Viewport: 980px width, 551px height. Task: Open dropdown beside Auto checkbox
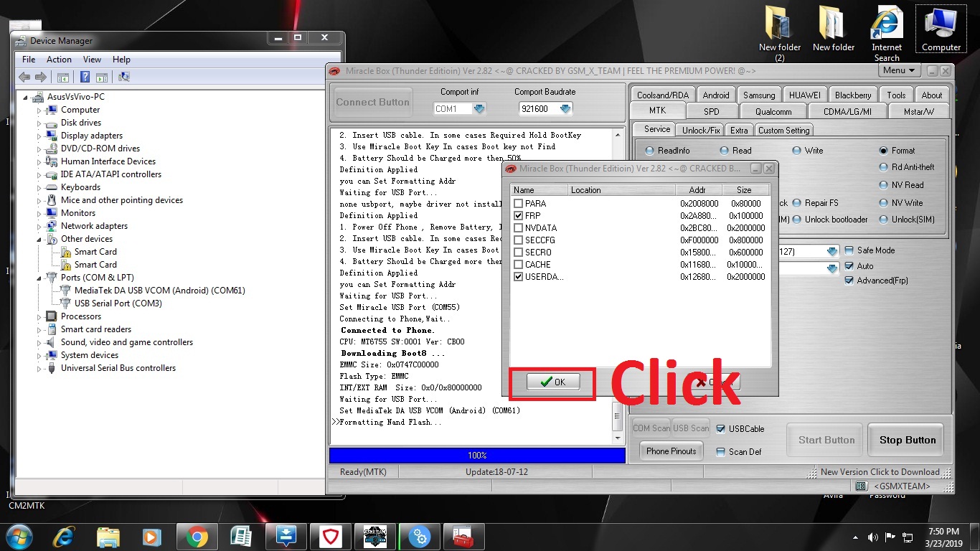[832, 268]
